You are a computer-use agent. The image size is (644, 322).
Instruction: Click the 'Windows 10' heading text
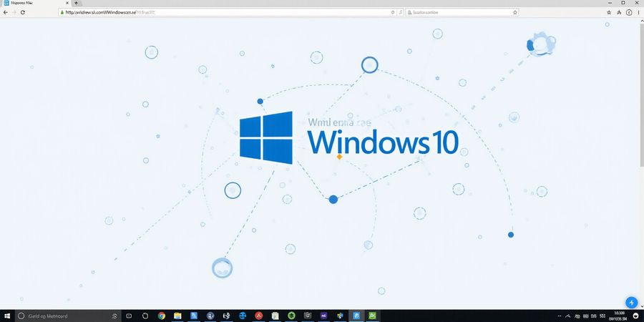tap(383, 142)
